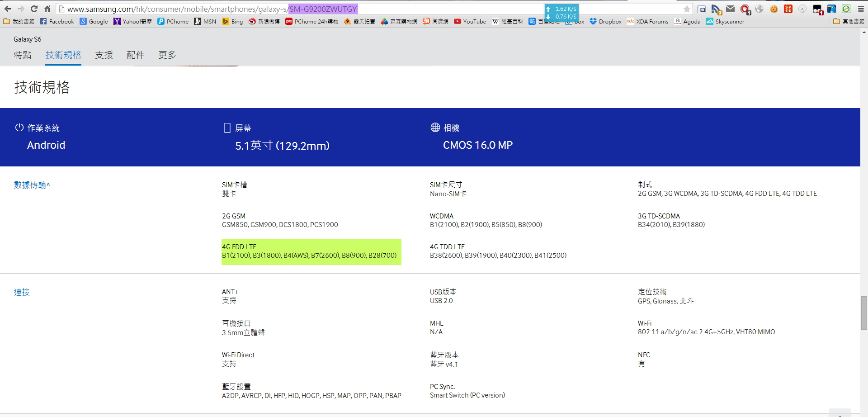Click the page vertical scrollbar thumb

[864, 313]
